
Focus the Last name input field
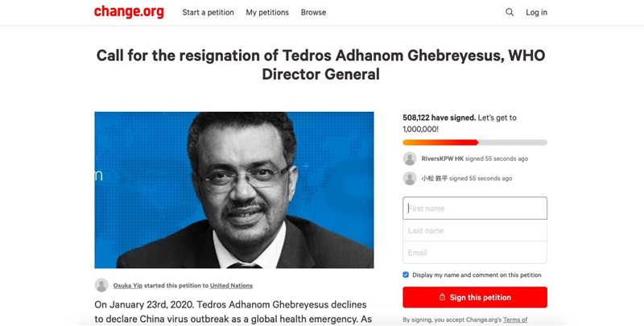[475, 230]
